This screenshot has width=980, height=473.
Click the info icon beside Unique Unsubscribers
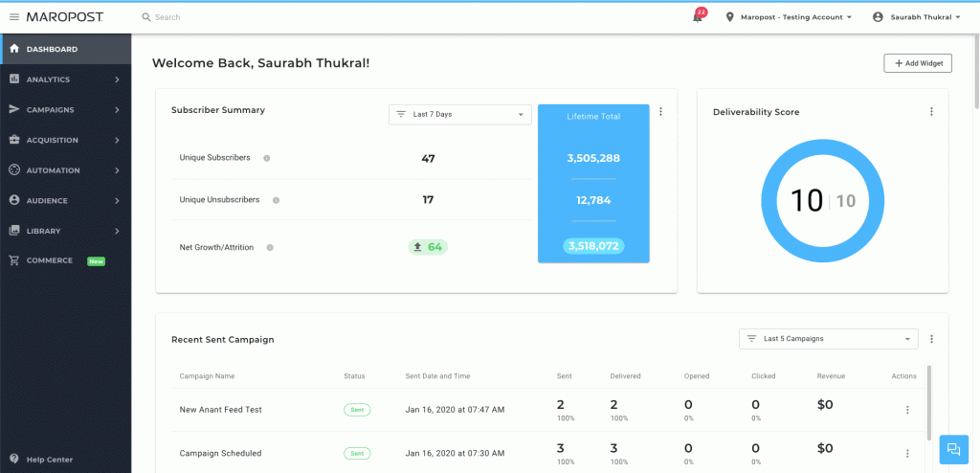tap(276, 200)
